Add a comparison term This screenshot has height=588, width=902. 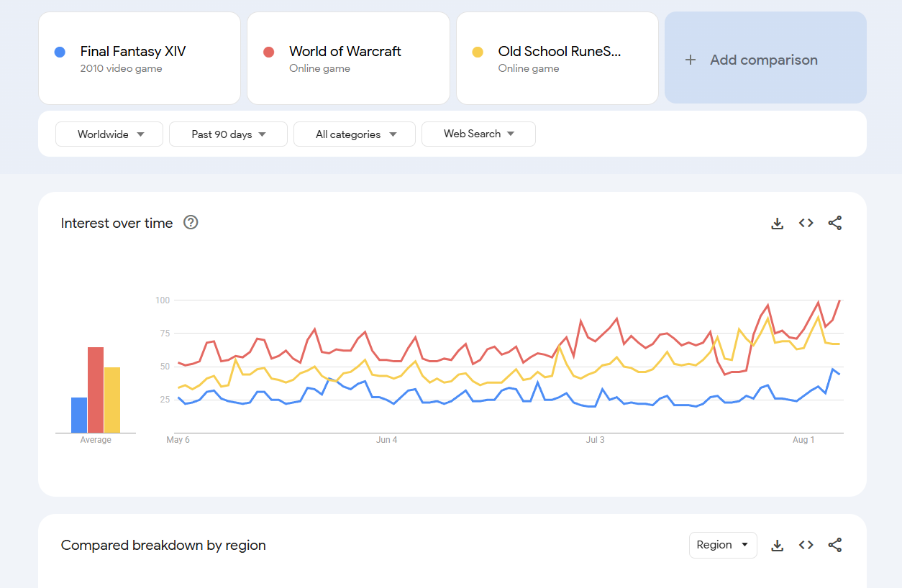coord(765,58)
